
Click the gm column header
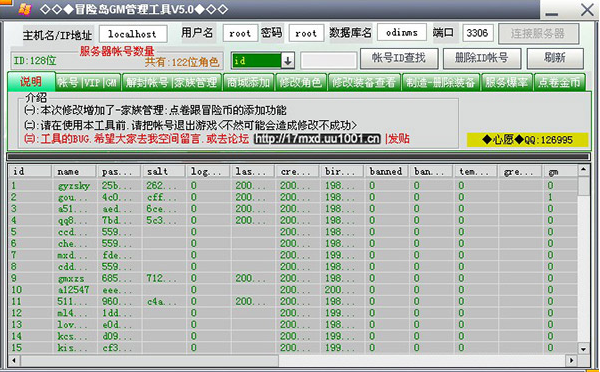[x=561, y=171]
